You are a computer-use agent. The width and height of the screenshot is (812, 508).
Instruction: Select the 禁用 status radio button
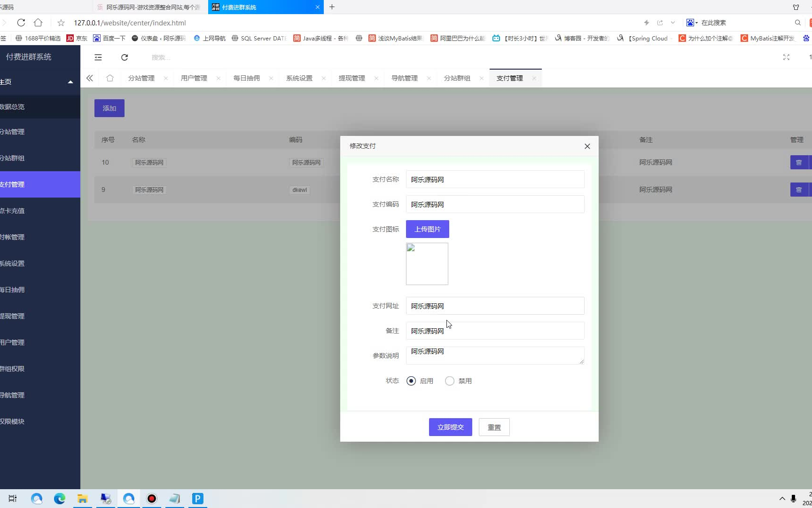click(450, 381)
